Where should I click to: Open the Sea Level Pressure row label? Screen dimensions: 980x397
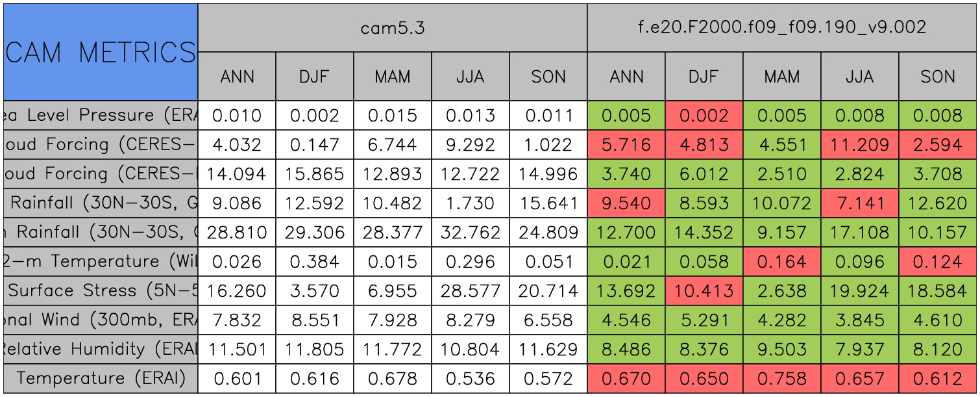coord(101,116)
